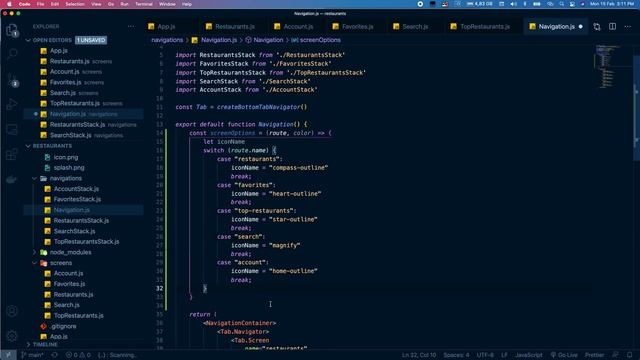
Task: Click the main git branch in status bar
Action: coord(32,355)
